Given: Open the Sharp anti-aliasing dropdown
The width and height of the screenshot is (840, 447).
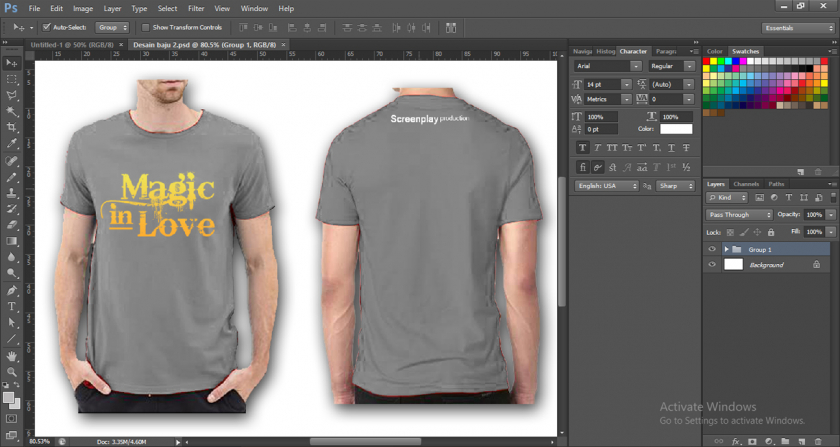Looking at the screenshot, I should [675, 186].
